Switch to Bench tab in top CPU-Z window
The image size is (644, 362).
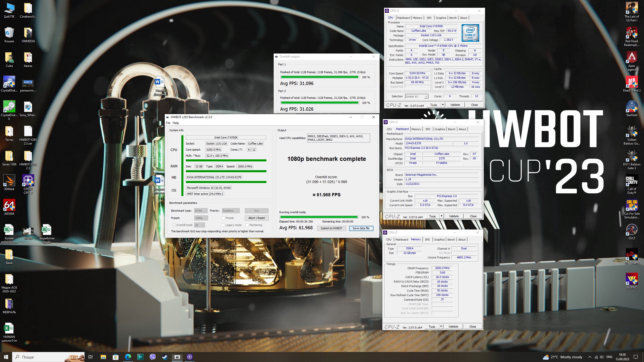tap(453, 18)
